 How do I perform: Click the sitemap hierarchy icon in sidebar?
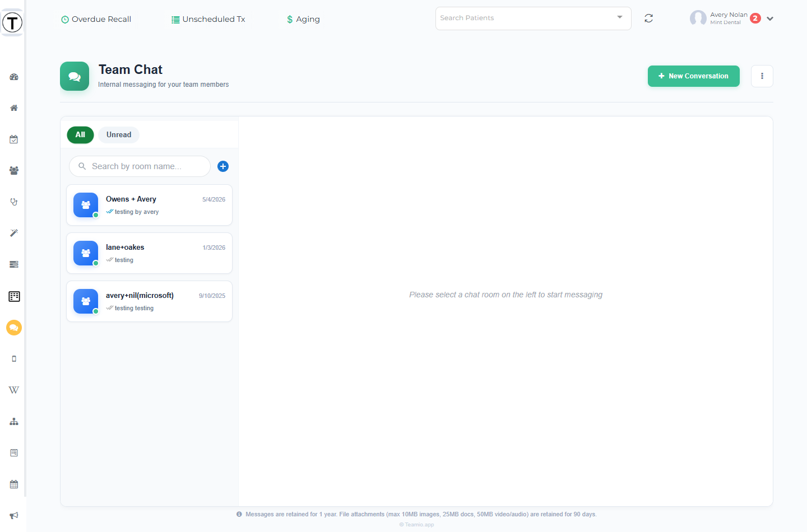14,422
